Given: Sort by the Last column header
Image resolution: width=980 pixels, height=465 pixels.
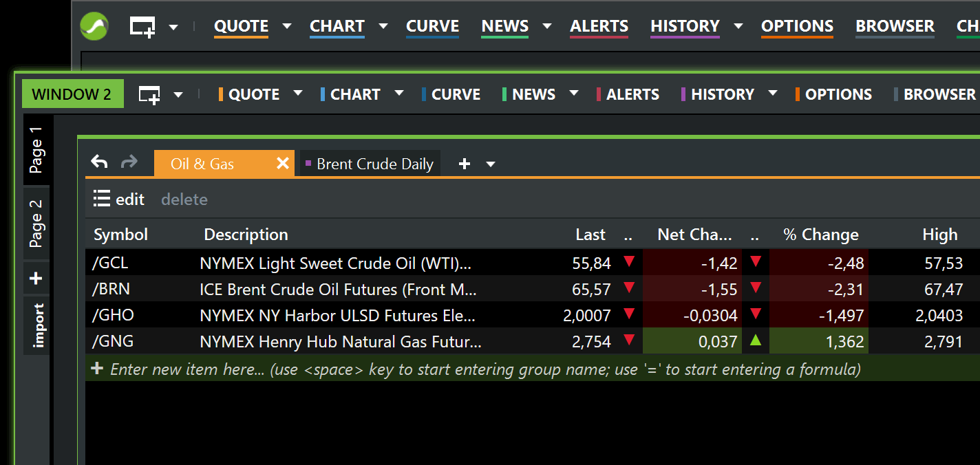Looking at the screenshot, I should [590, 235].
